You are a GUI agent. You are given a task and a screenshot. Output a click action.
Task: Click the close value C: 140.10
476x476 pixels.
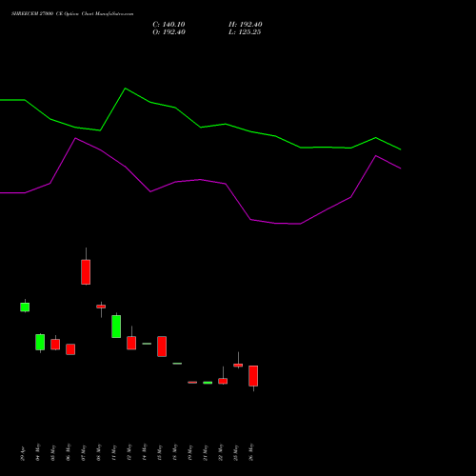169,25
